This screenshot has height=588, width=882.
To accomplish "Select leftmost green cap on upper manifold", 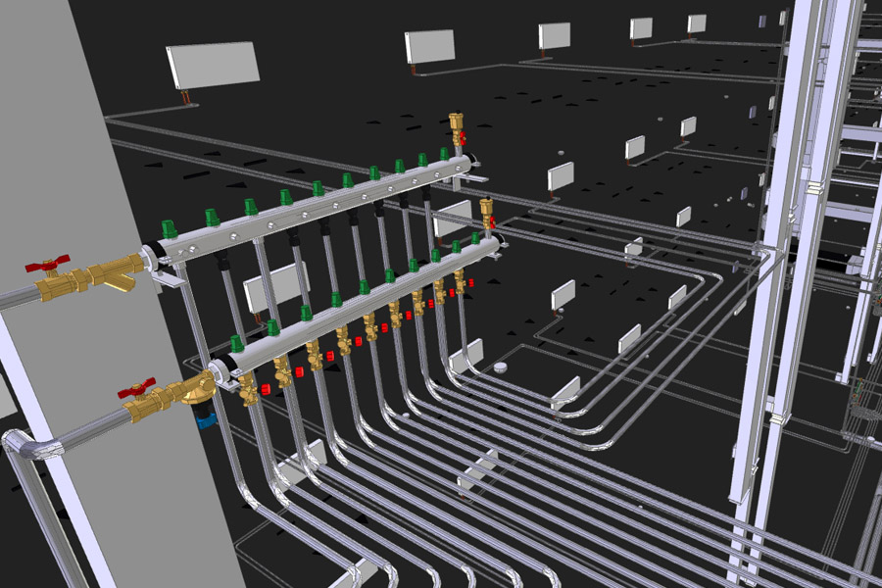I will point(170,228).
